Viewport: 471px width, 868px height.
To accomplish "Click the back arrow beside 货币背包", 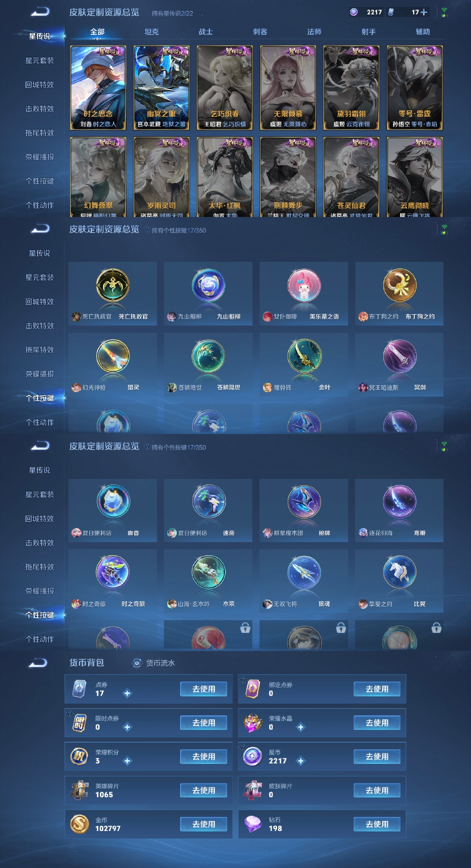I will click(38, 663).
